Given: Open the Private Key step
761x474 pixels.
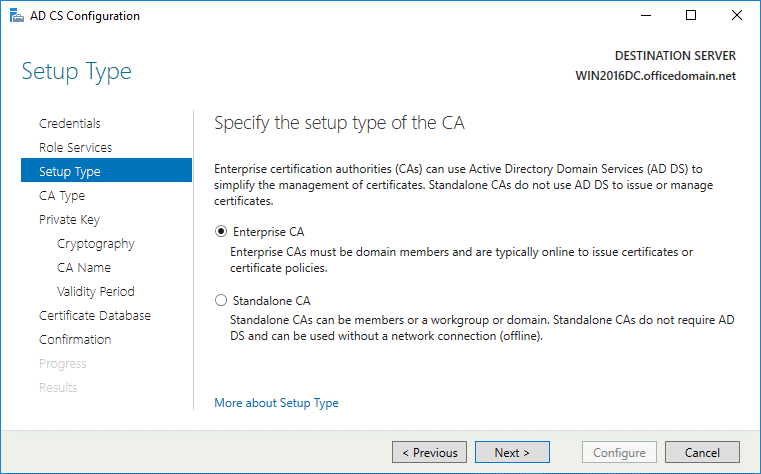Looking at the screenshot, I should (69, 219).
